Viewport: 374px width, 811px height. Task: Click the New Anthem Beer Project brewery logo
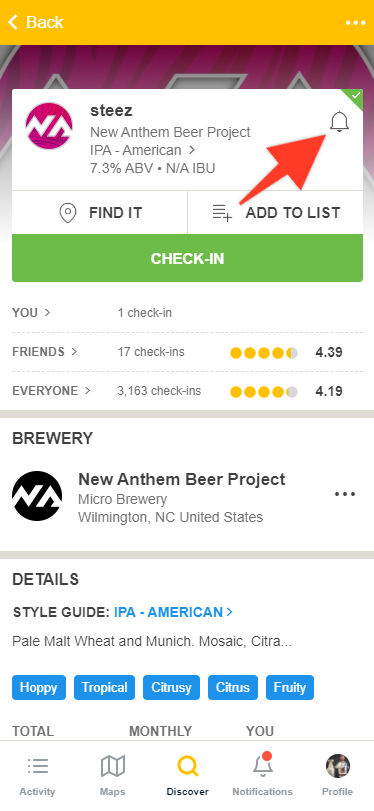tap(37, 495)
